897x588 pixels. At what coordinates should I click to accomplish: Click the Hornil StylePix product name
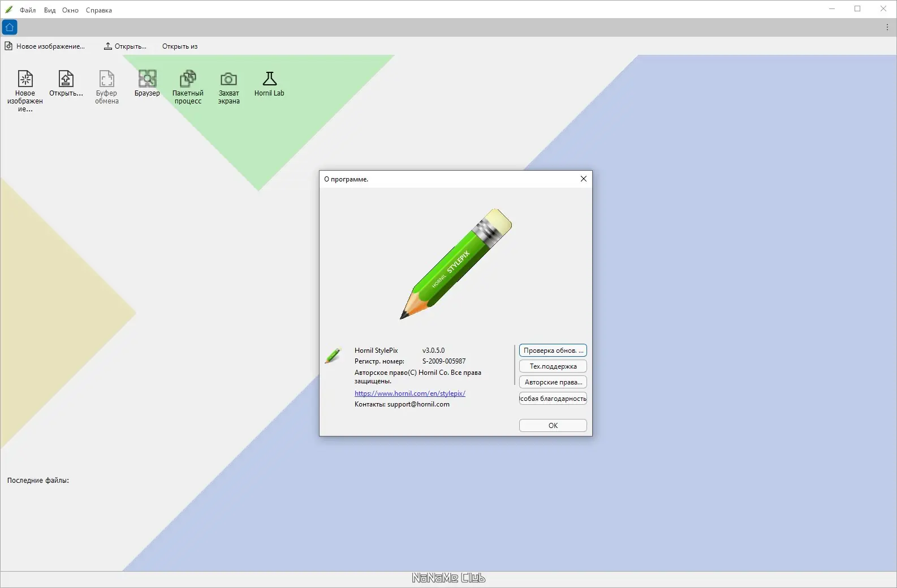pos(376,351)
